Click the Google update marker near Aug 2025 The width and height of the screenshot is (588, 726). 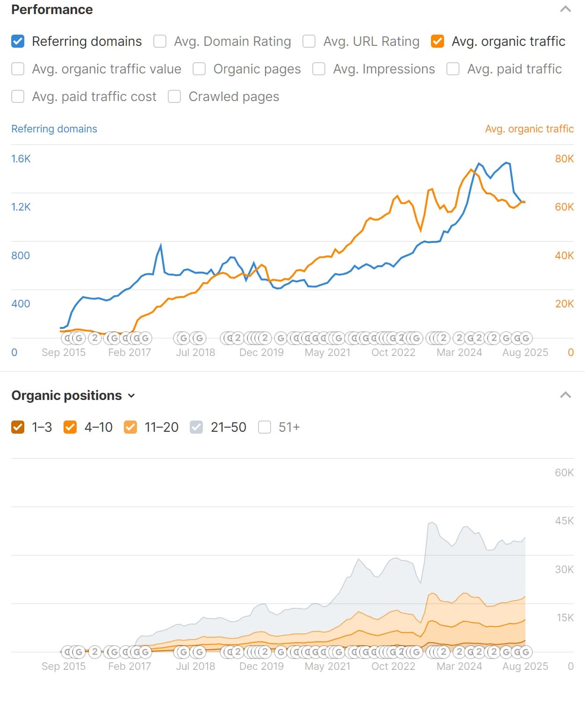click(525, 338)
